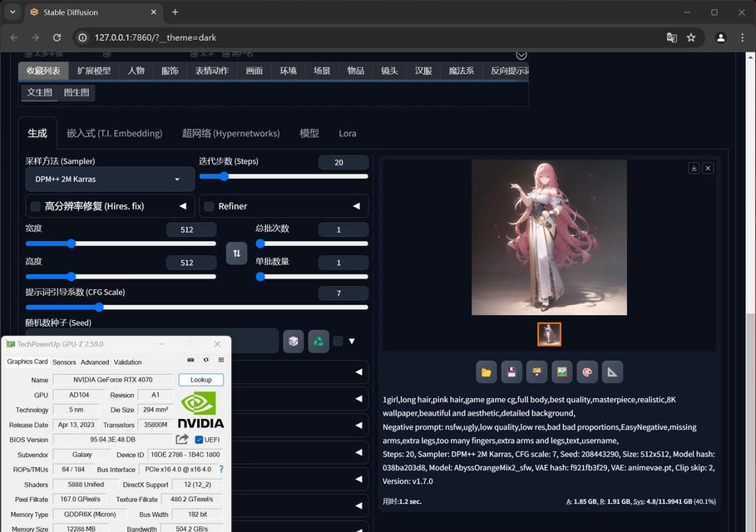This screenshot has height=532, width=756.
Task: Expand the extra seed options triangle
Action: point(352,341)
